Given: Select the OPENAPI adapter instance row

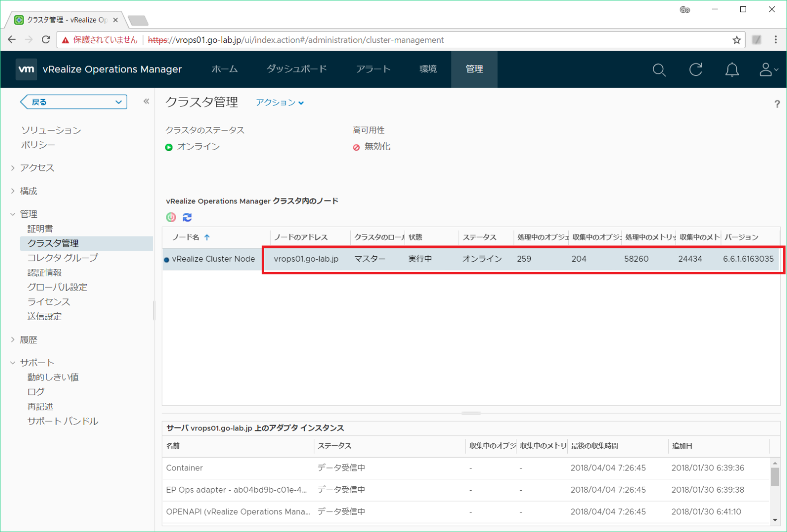Looking at the screenshot, I should coord(466,512).
